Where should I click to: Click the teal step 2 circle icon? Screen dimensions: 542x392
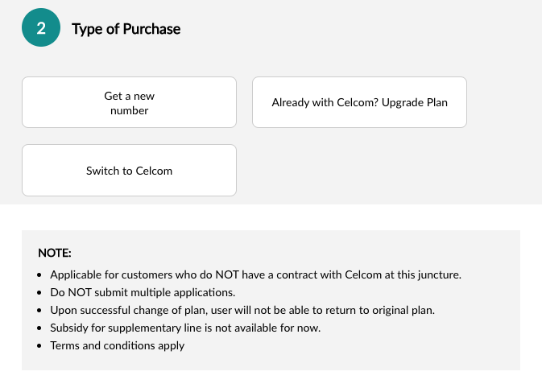tap(41, 29)
